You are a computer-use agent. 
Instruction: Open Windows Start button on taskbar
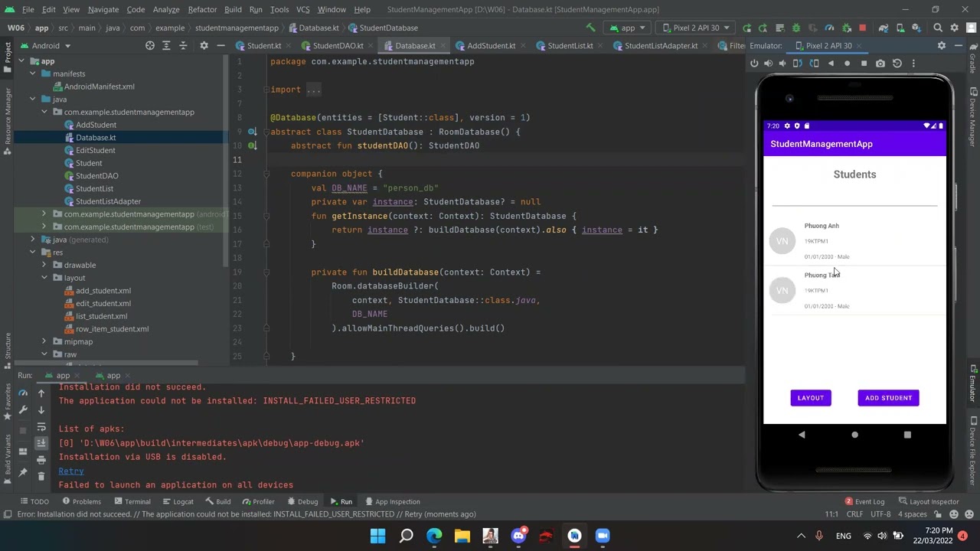[x=378, y=536]
